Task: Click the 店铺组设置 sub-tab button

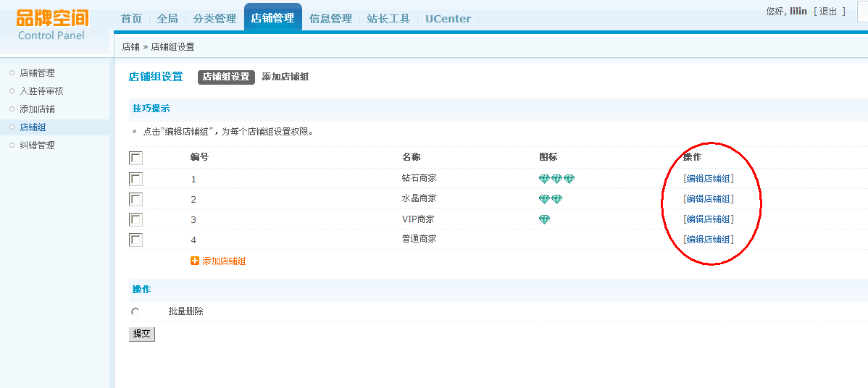Action: click(226, 77)
